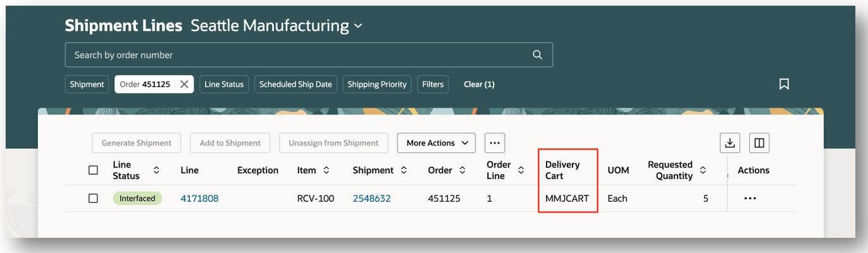Click the search magnifier icon
The image size is (868, 253).
click(x=537, y=55)
